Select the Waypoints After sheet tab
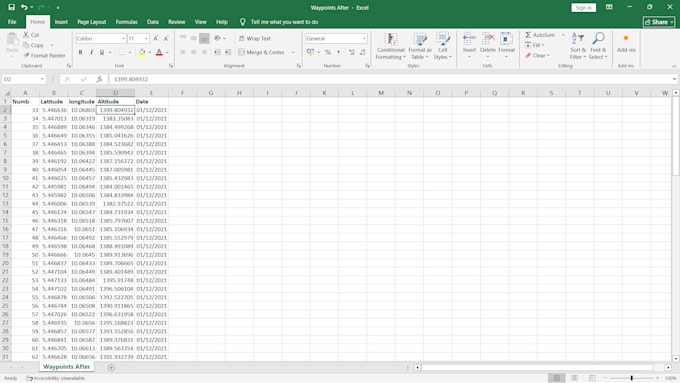 tap(66, 367)
